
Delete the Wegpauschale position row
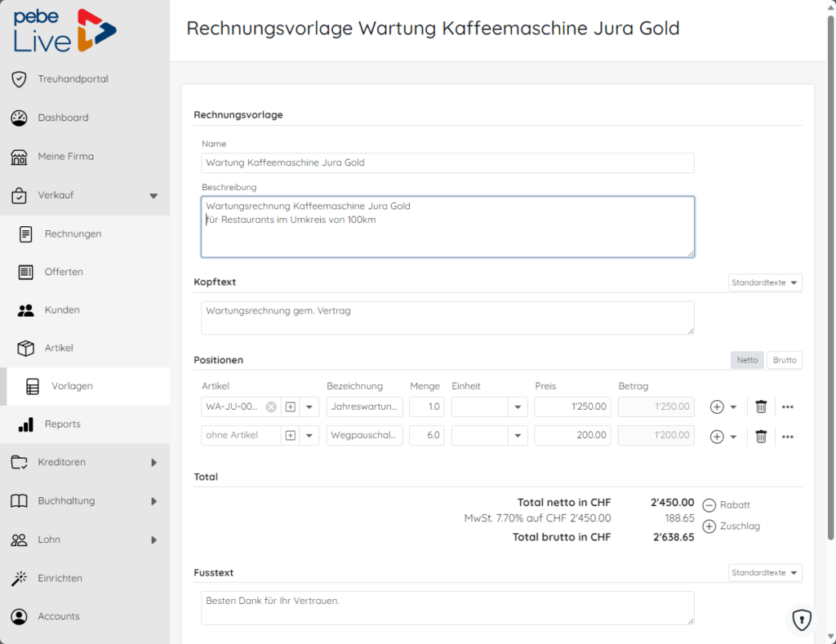coord(761,436)
